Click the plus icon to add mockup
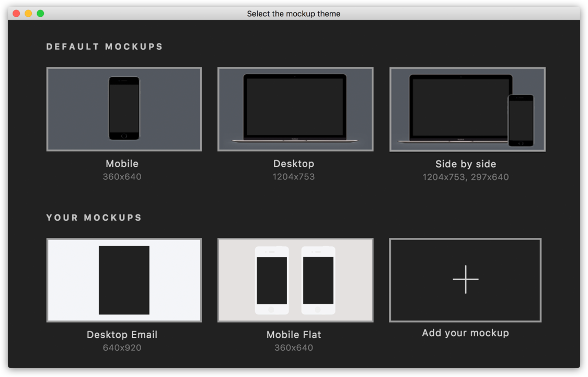 pos(465,279)
